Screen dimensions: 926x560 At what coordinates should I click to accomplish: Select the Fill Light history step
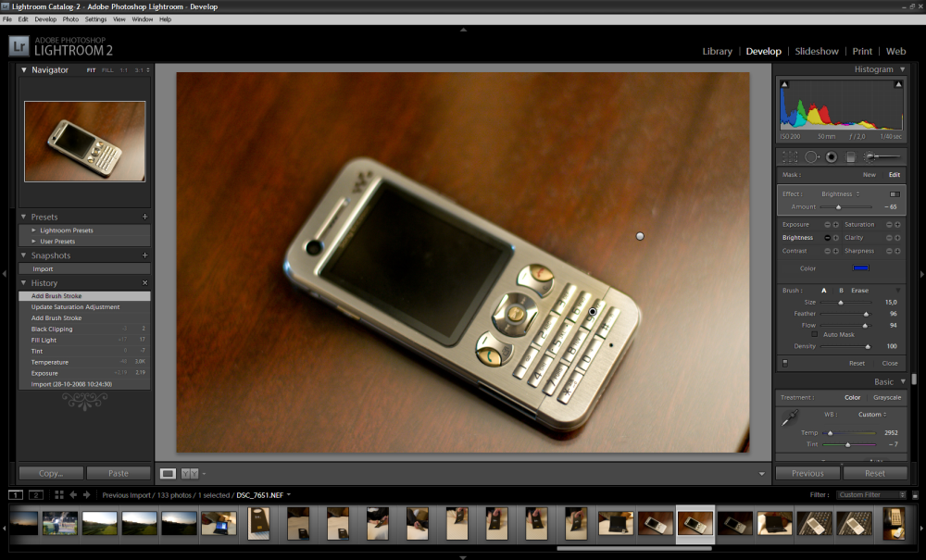[84, 340]
